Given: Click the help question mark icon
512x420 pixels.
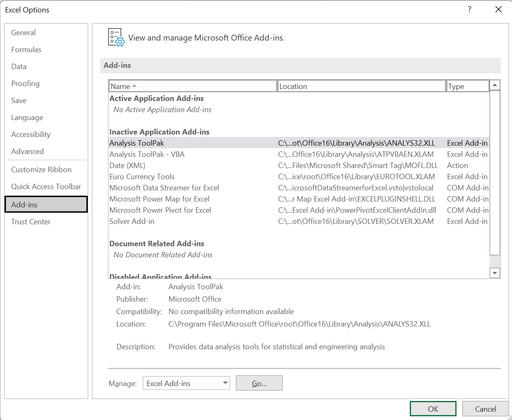Looking at the screenshot, I should pyautogui.click(x=469, y=10).
